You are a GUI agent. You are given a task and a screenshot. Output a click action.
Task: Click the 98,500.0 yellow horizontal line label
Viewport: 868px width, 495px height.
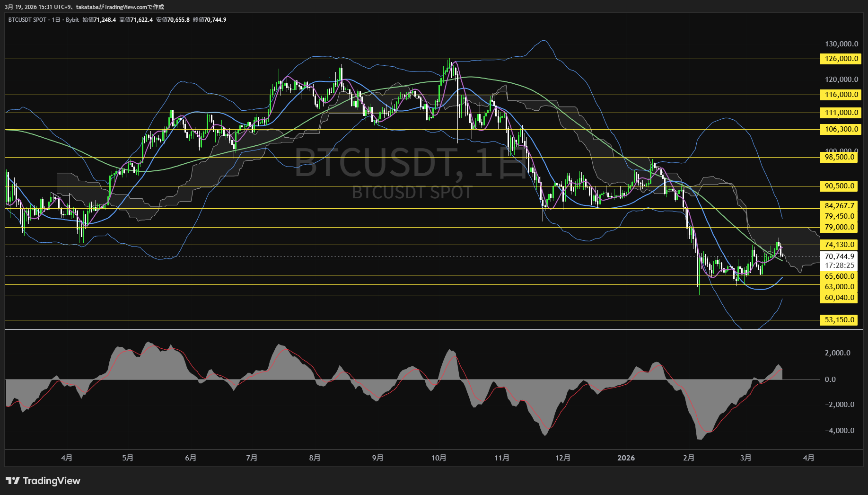point(839,157)
